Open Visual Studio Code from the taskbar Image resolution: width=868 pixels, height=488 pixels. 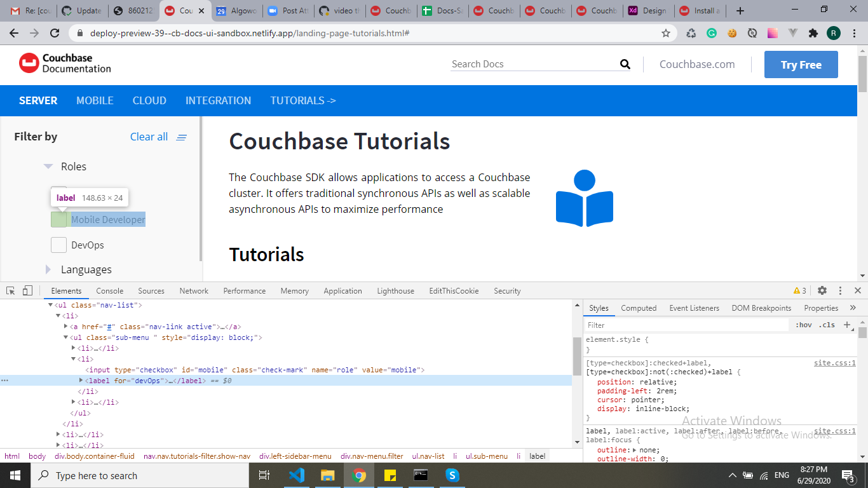click(x=297, y=475)
